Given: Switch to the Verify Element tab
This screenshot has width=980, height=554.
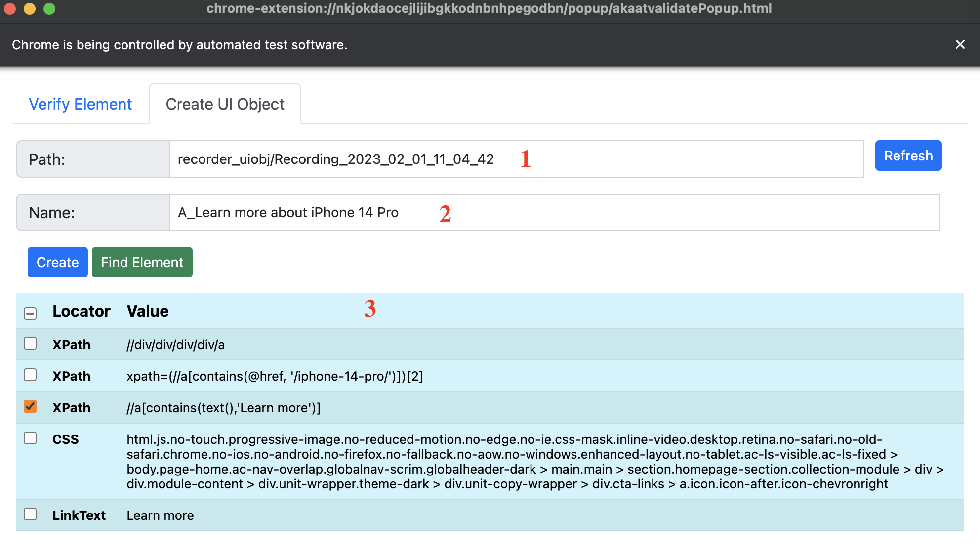Looking at the screenshot, I should 80,104.
